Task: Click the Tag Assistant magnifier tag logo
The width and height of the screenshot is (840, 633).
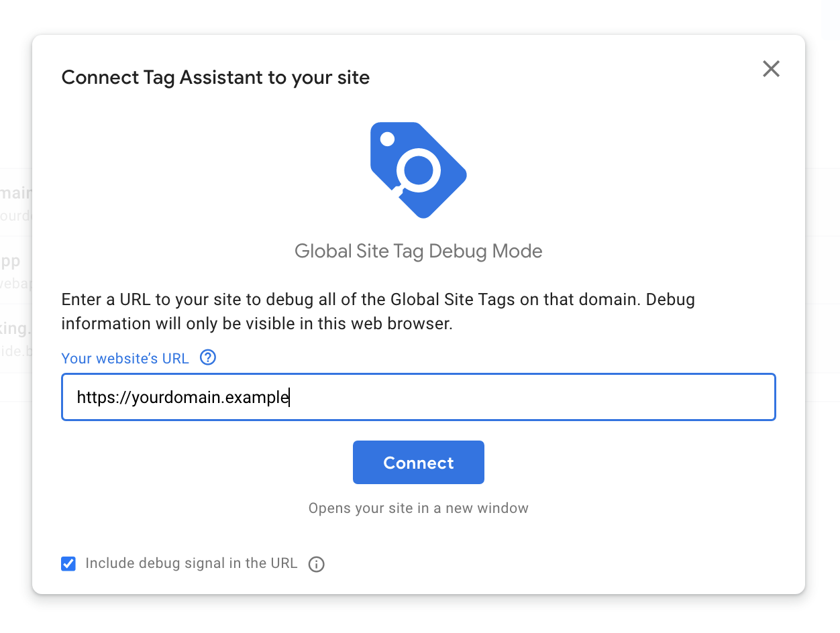Action: pyautogui.click(x=419, y=170)
